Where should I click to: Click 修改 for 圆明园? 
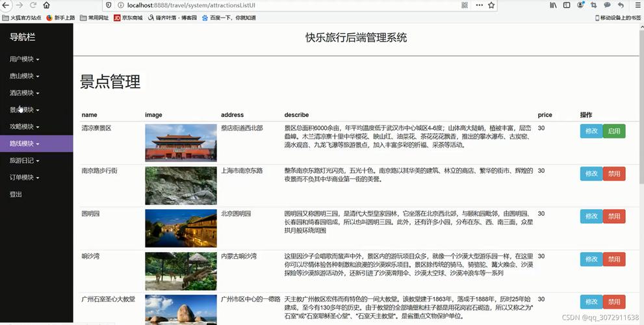coord(591,216)
